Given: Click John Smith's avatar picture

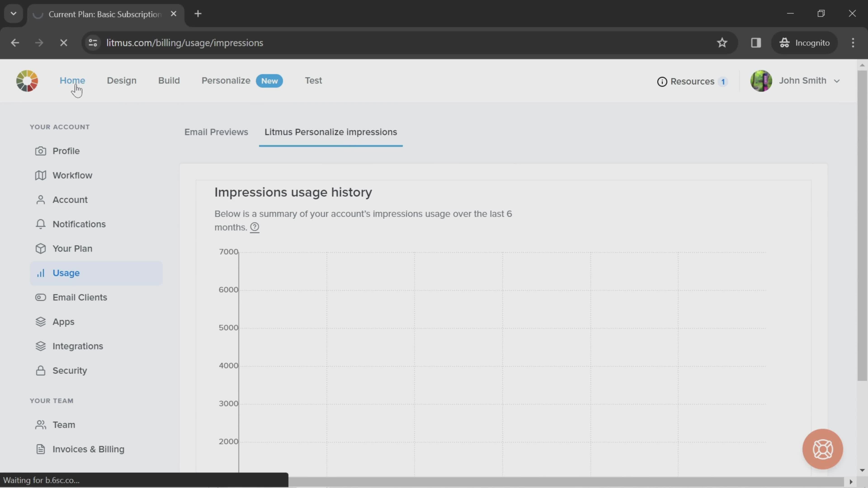Looking at the screenshot, I should pyautogui.click(x=761, y=81).
